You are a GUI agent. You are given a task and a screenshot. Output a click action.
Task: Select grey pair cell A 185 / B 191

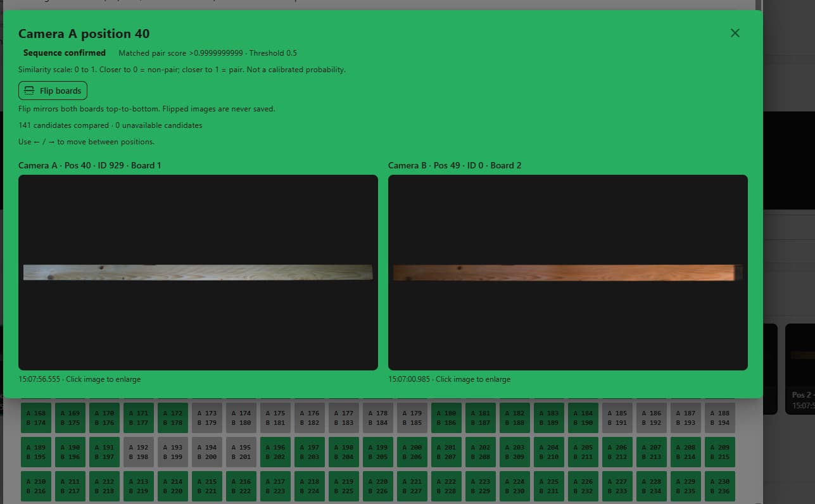tap(618, 418)
